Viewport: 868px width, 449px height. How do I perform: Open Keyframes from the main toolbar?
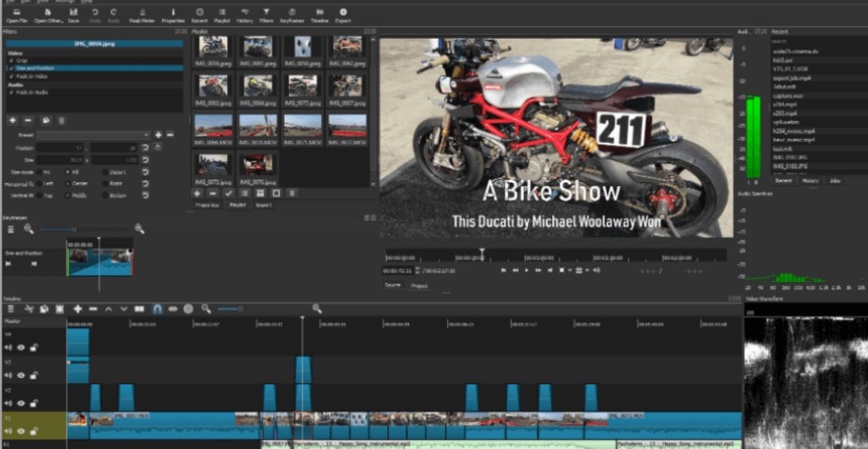pyautogui.click(x=292, y=13)
